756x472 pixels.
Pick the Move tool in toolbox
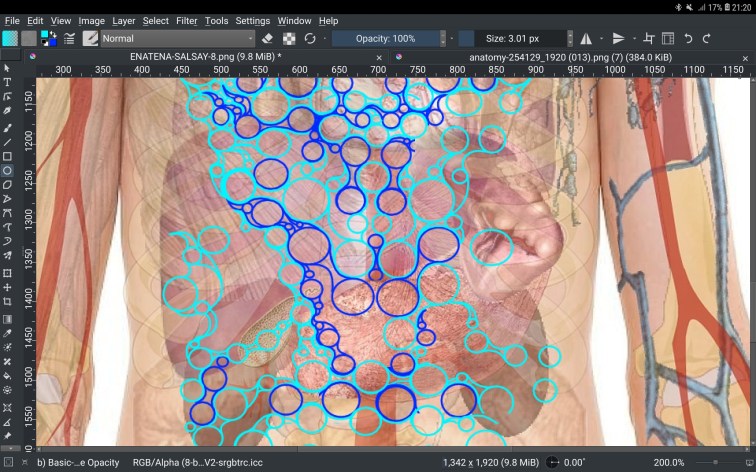coord(7,287)
